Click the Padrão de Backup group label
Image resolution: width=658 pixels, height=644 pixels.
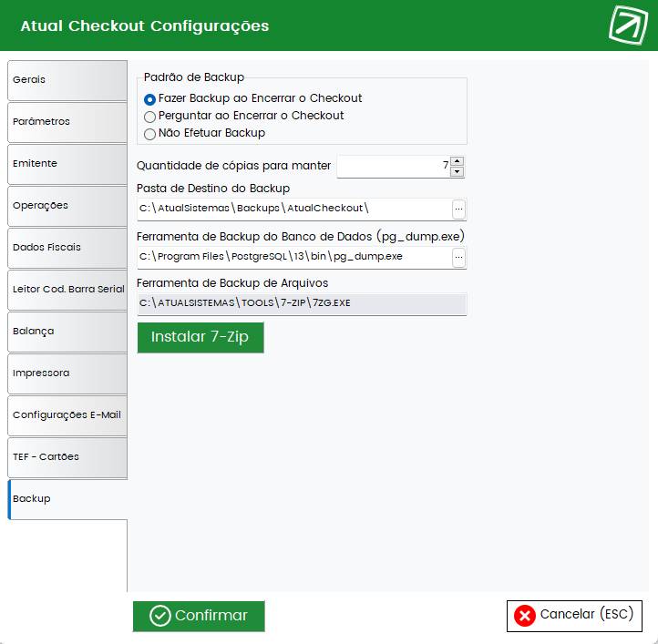[x=194, y=77]
